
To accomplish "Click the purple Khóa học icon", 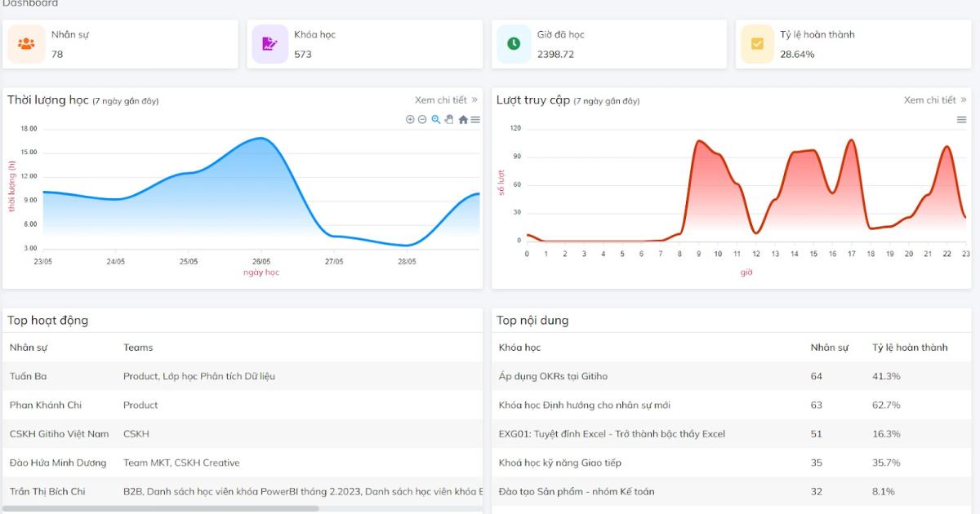I will point(269,44).
